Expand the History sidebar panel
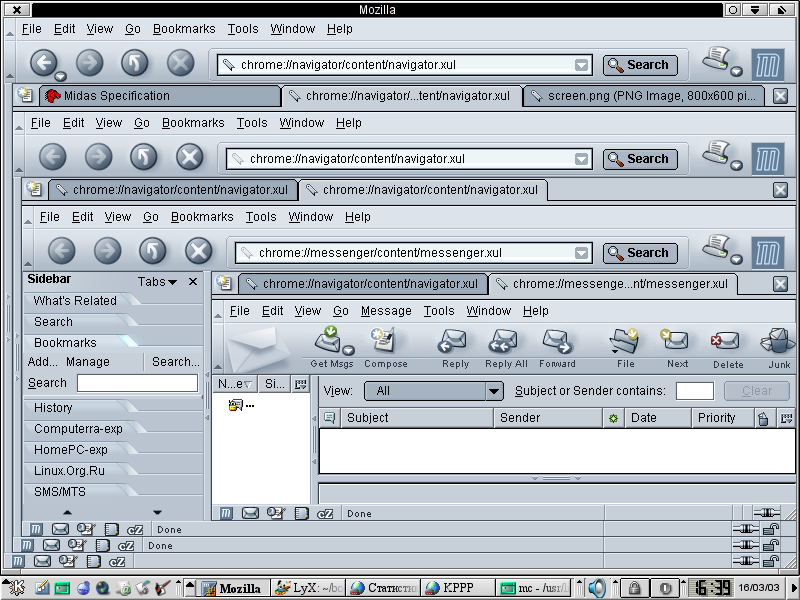Image resolution: width=800 pixels, height=600 pixels. 53,408
